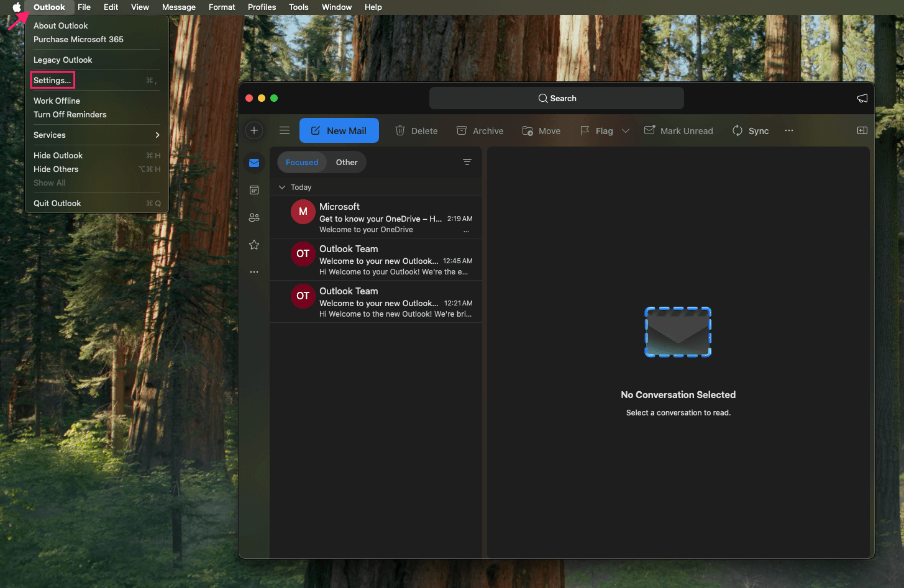Click the Delete trash toolbar item
904x588 pixels.
click(x=416, y=130)
